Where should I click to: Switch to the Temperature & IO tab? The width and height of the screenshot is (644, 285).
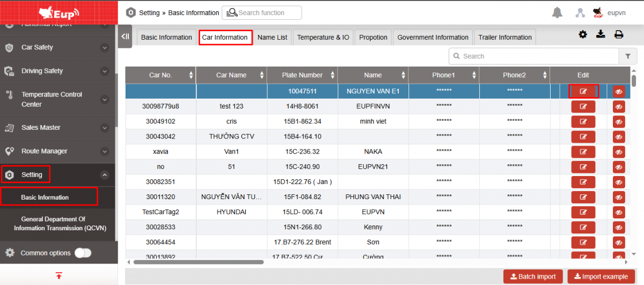point(323,38)
